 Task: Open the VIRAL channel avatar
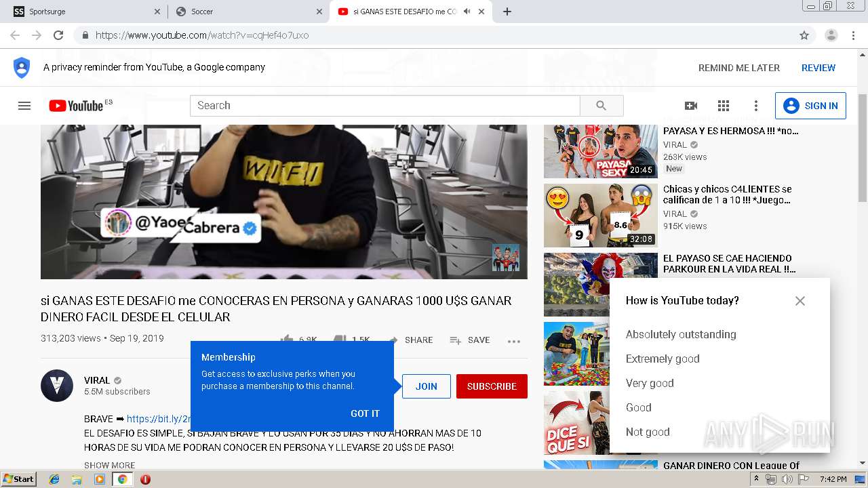(x=57, y=386)
